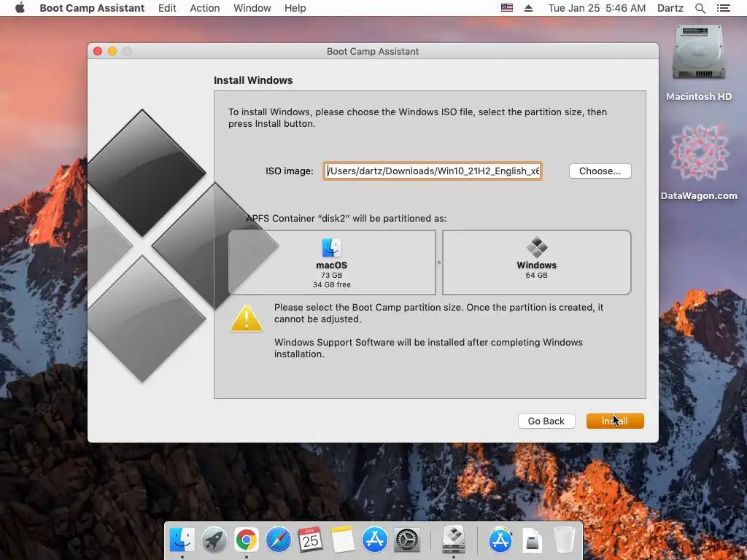This screenshot has width=747, height=560.
Task: Click Boot Camp Assistant icon in Dock
Action: 454,540
